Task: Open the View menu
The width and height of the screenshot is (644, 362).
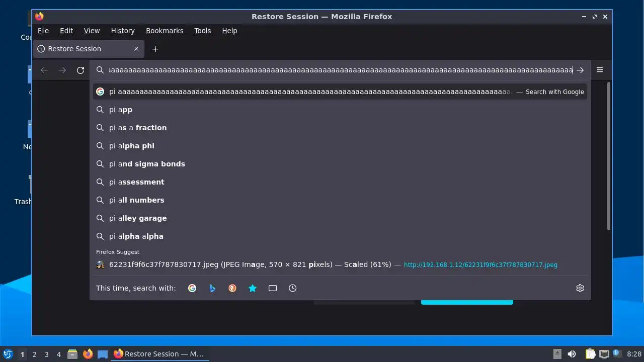Action: (x=92, y=31)
